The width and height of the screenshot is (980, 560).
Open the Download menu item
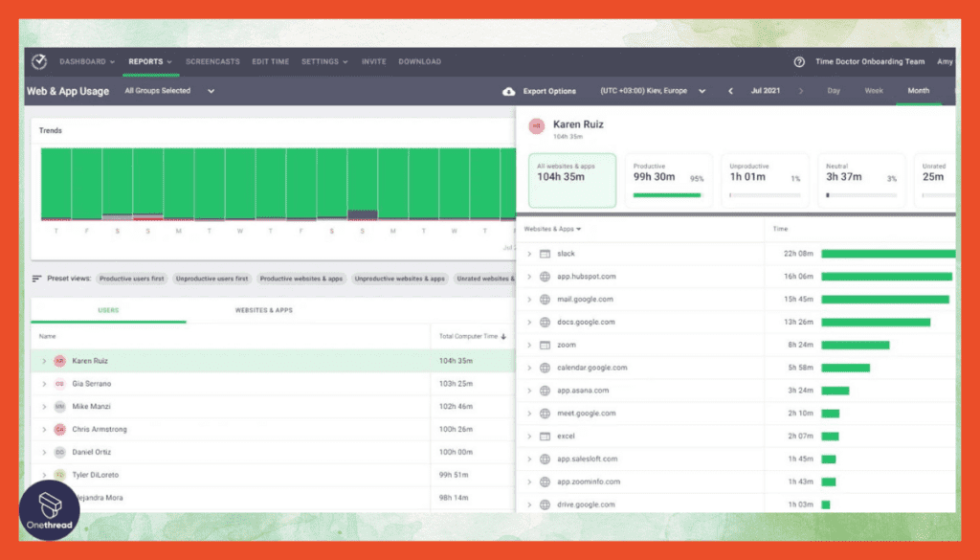pyautogui.click(x=420, y=62)
